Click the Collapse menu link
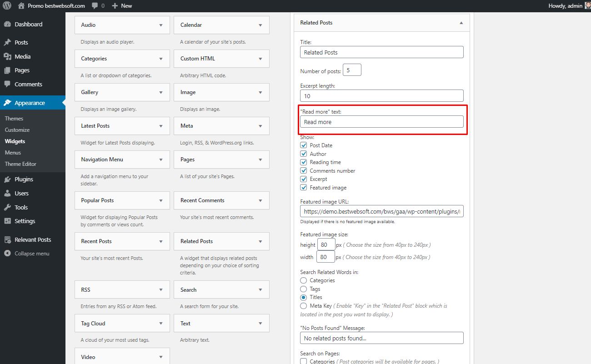This screenshot has height=364, width=591. point(33,254)
